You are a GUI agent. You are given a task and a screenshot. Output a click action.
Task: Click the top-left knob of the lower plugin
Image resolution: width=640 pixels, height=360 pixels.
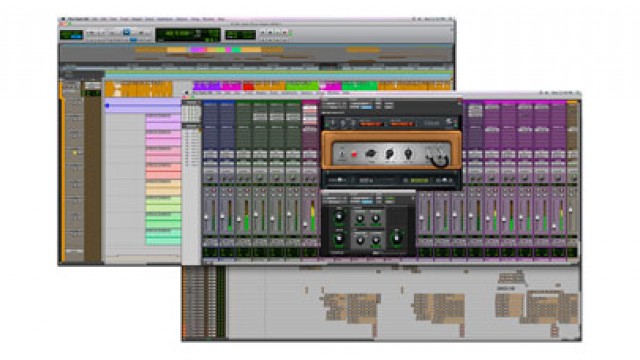coord(339,216)
